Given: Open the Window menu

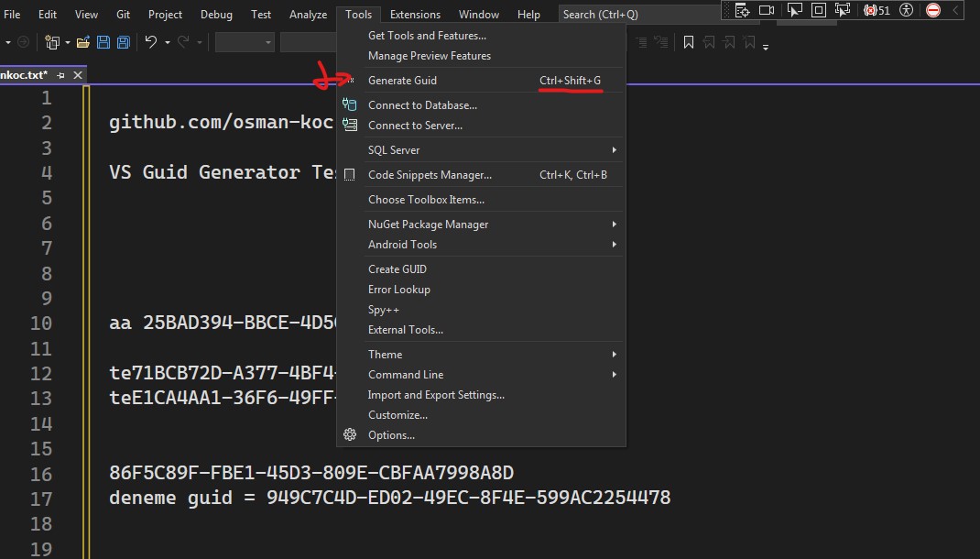Looking at the screenshot, I should (479, 14).
